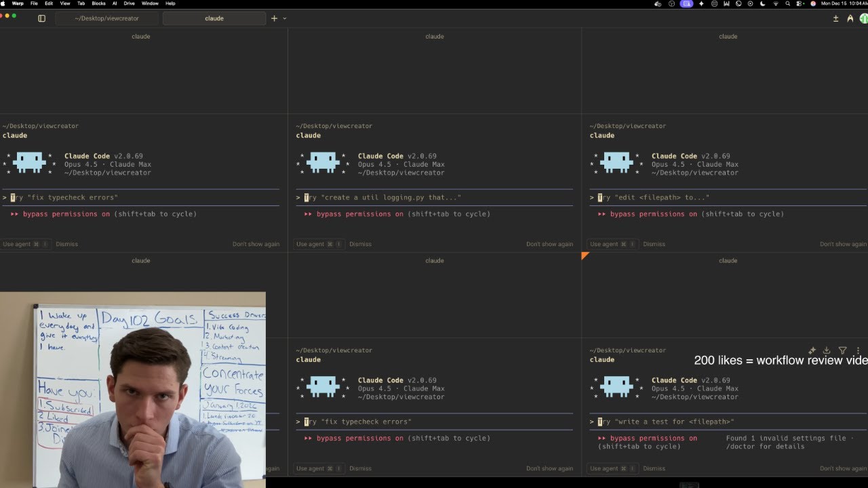Screen dimensions: 868x488
Task: Click the Claude mascot icon in the top-right pane
Action: click(616, 163)
